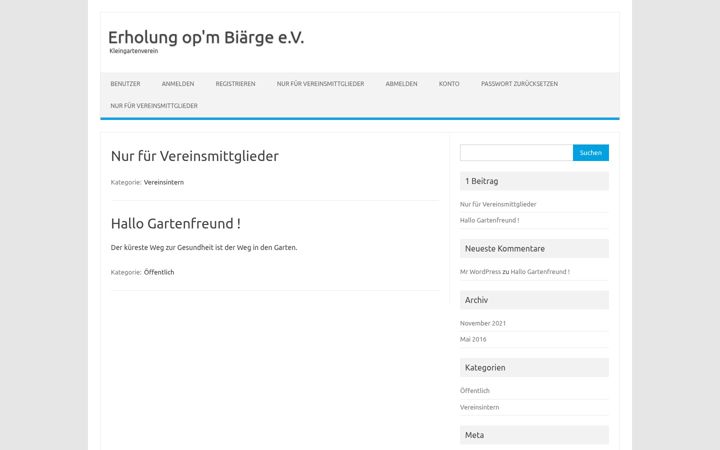This screenshot has width=720, height=450.
Task: Open Passwort zurücksetzen menu item
Action: tap(519, 84)
